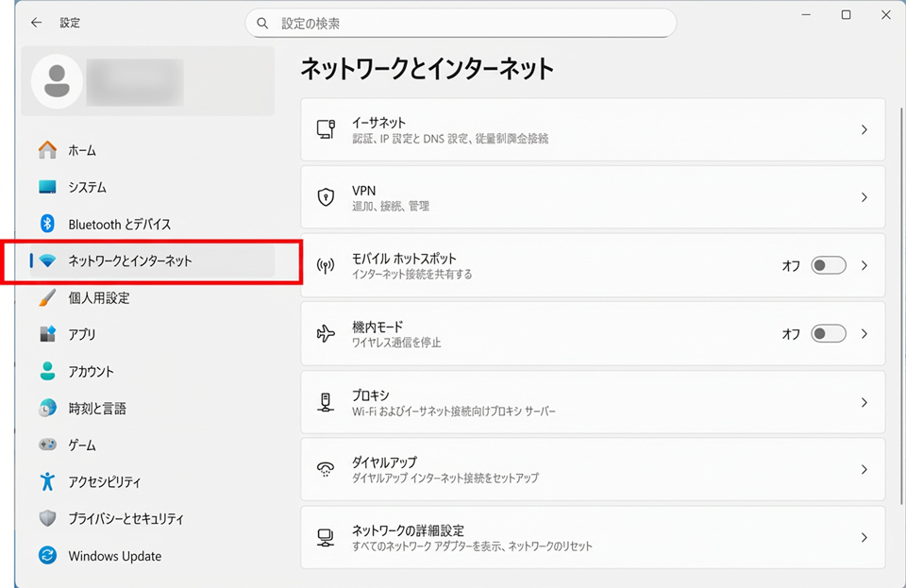Click the Ethernet monitor icon

(326, 129)
